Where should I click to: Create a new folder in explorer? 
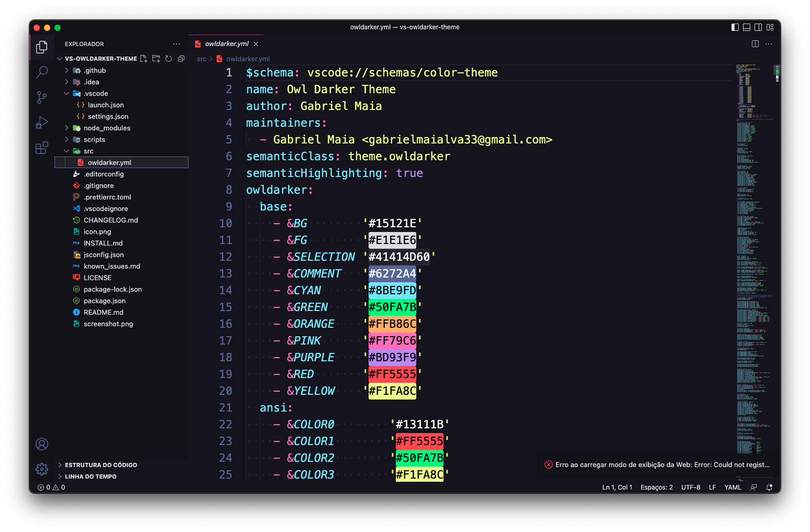[x=156, y=59]
